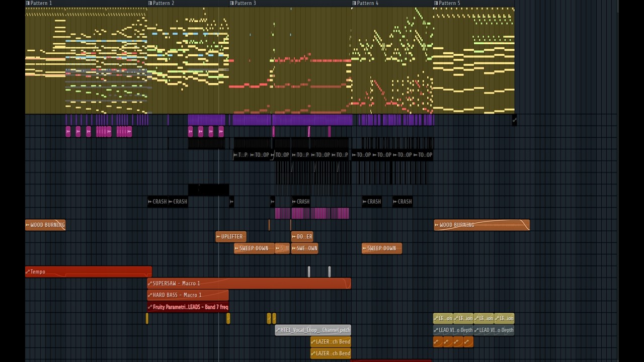The width and height of the screenshot is (644, 362).
Task: Open the clip menu icon of Pattern 3
Action: (x=232, y=3)
